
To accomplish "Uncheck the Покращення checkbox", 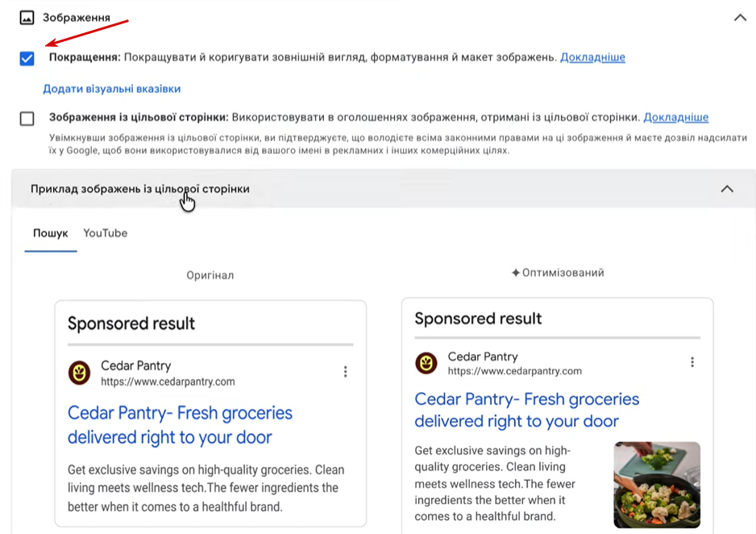I will pos(27,58).
